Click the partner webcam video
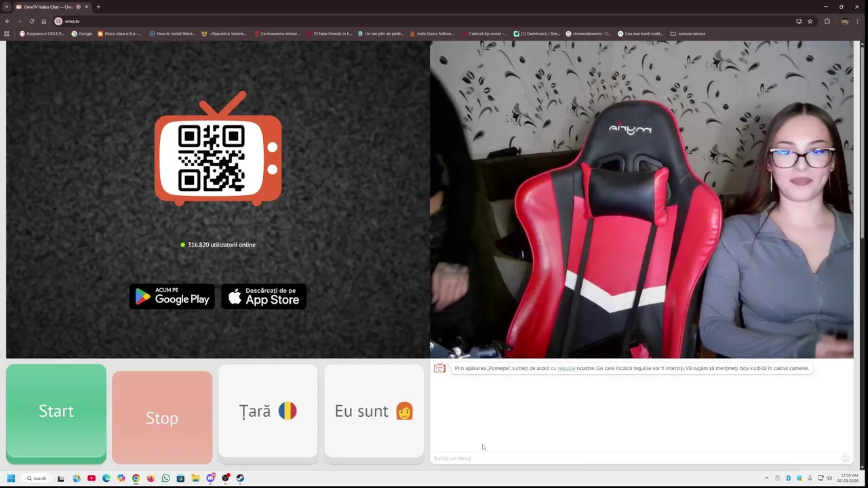The height and width of the screenshot is (488, 868). click(642, 199)
